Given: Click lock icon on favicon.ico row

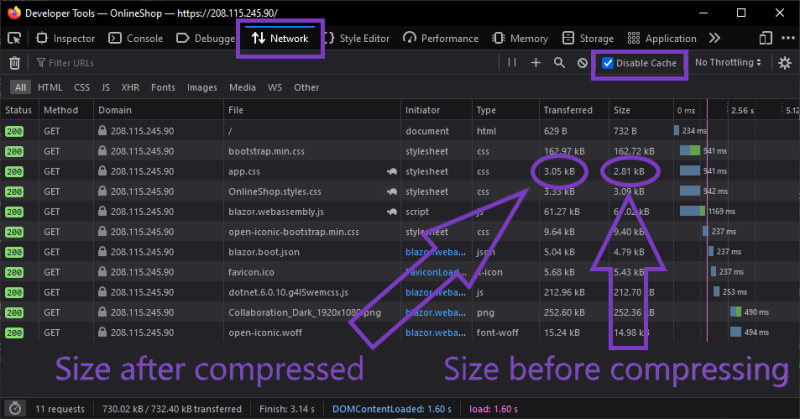Looking at the screenshot, I should click(x=102, y=272).
